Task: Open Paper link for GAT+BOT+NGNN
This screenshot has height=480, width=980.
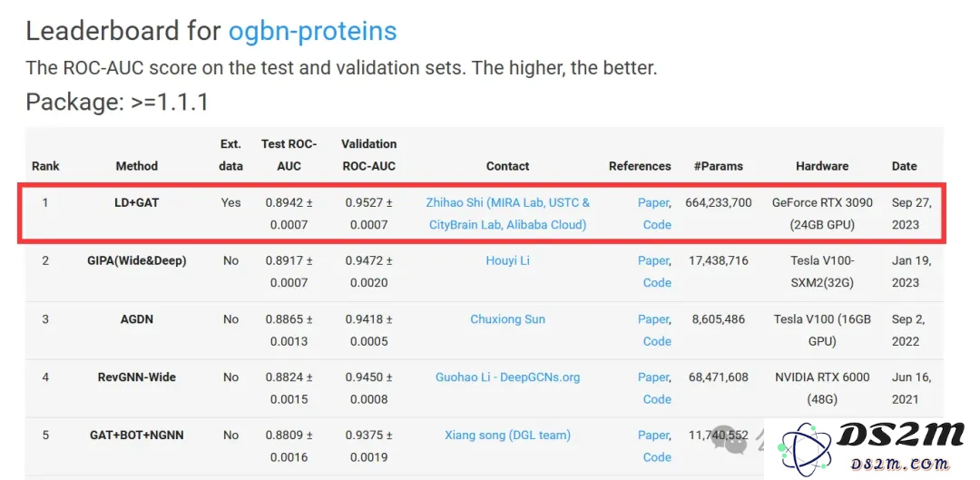Action: coord(653,435)
